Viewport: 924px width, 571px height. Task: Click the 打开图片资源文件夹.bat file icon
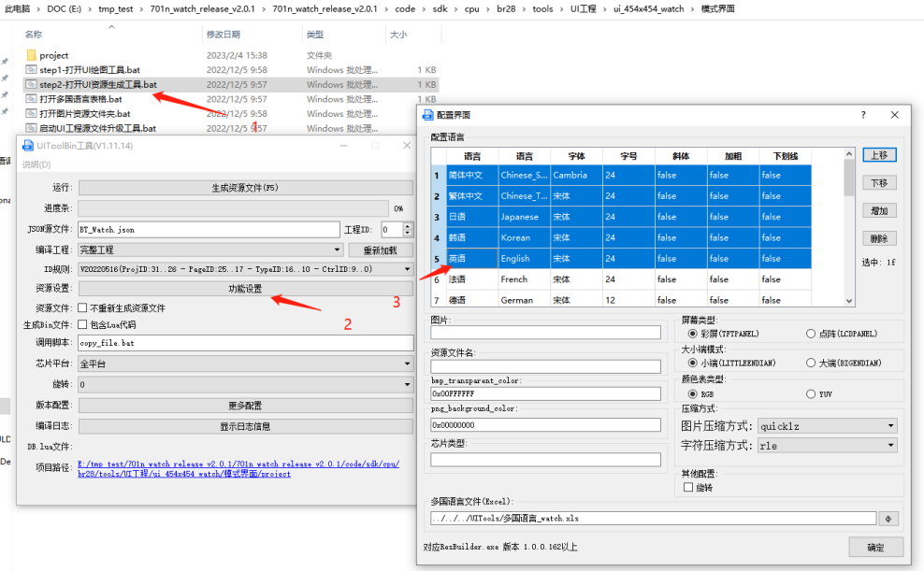tap(31, 114)
